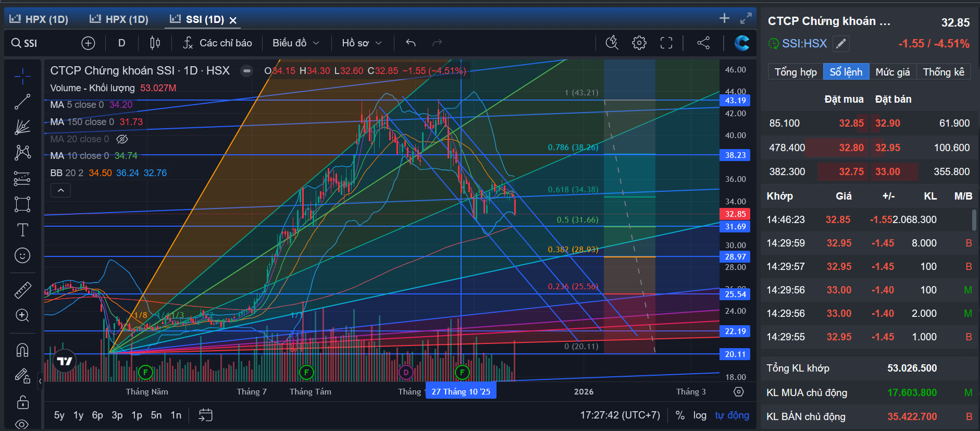The width and height of the screenshot is (980, 431).
Task: Close the SSI (1D) tab
Action: [233, 20]
